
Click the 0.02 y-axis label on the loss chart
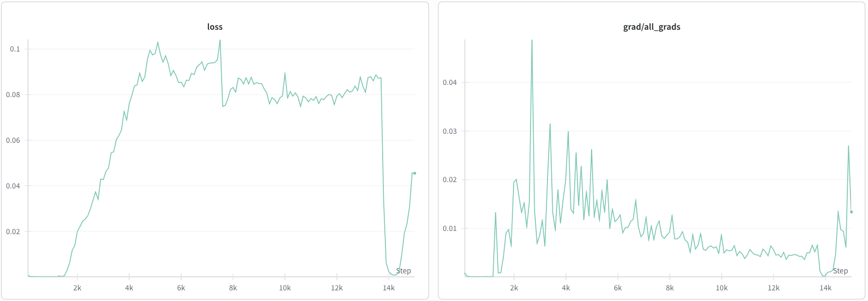(x=13, y=232)
